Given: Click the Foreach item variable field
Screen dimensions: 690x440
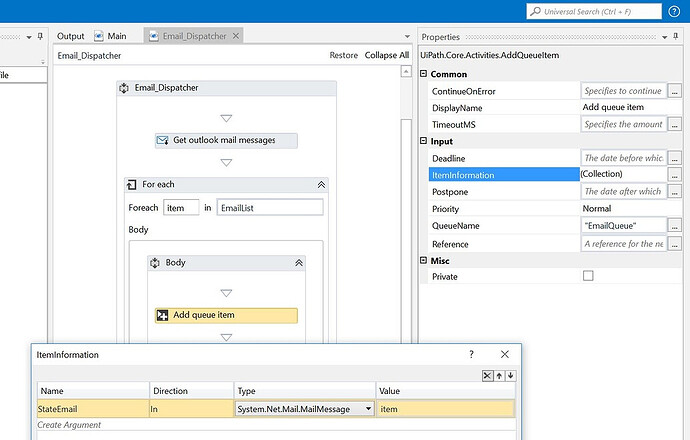Looking at the screenshot, I should click(181, 208).
